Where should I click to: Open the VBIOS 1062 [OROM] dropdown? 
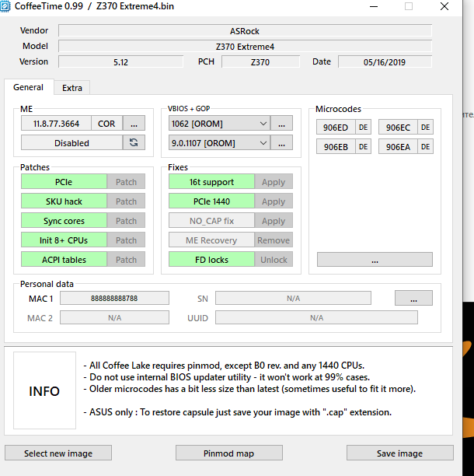coord(219,124)
